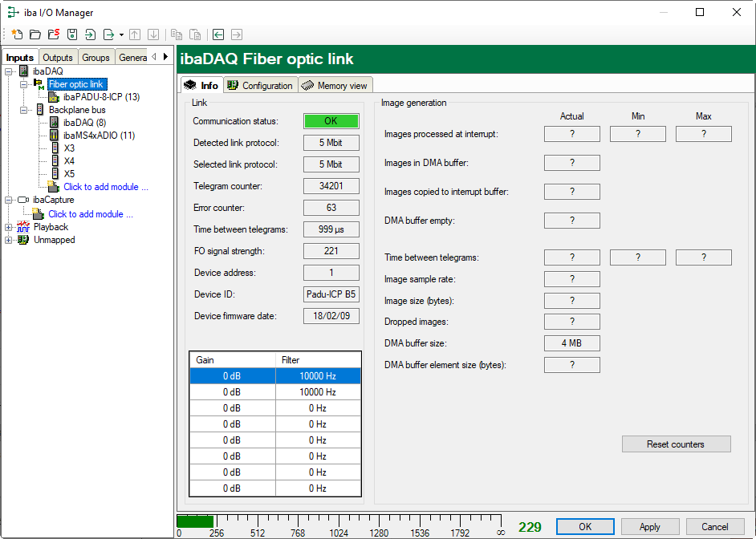
Task: Click the open folder with red S icon
Action: (x=54, y=34)
